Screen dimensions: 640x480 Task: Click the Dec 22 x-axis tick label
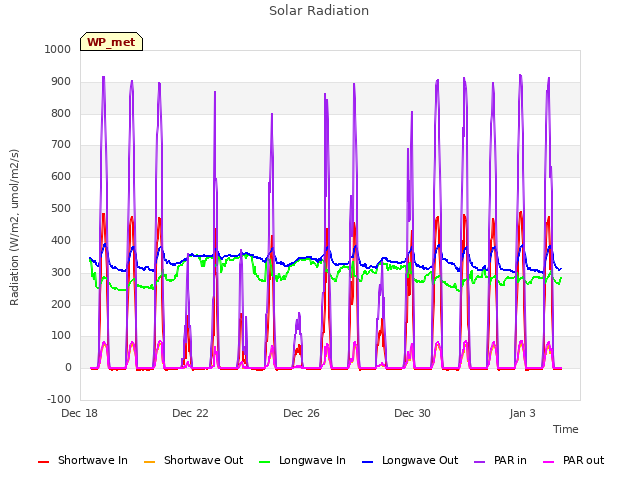[190, 413]
